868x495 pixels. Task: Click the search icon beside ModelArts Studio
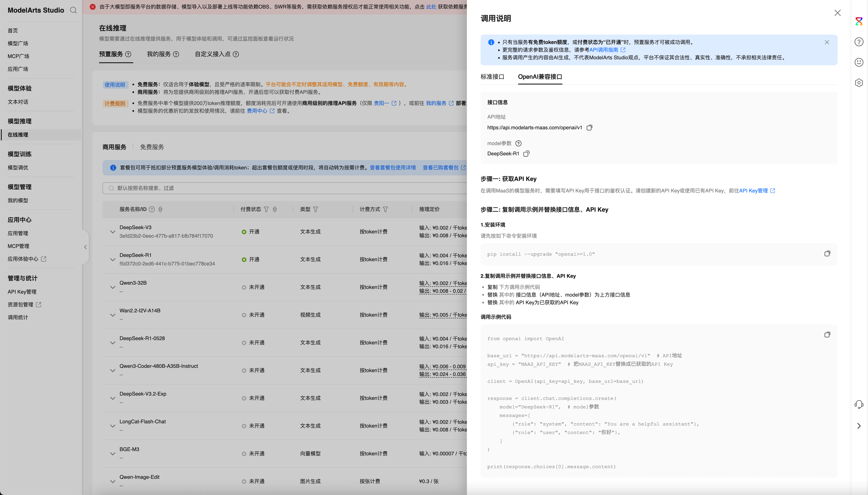pos(73,10)
